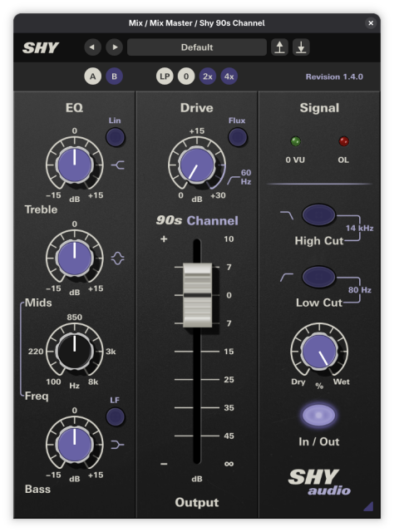This screenshot has width=394, height=532.
Task: Toggle the High Cut switch
Action: [x=318, y=214]
